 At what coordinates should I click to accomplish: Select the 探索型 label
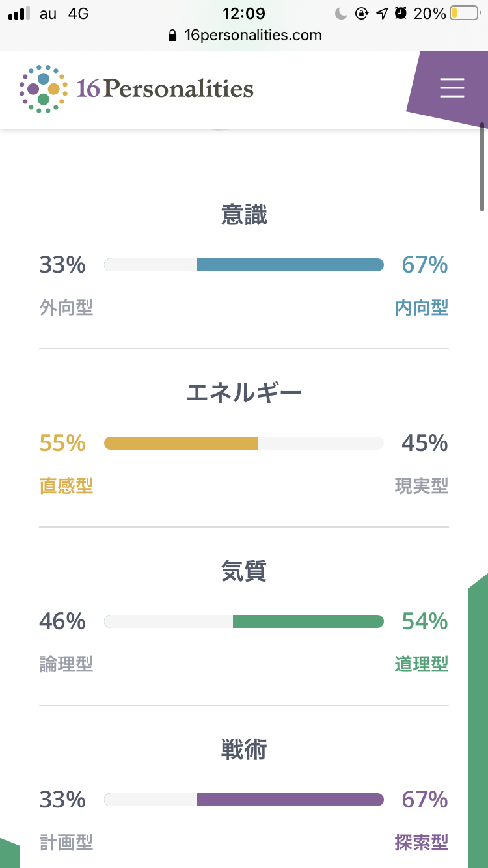[422, 843]
